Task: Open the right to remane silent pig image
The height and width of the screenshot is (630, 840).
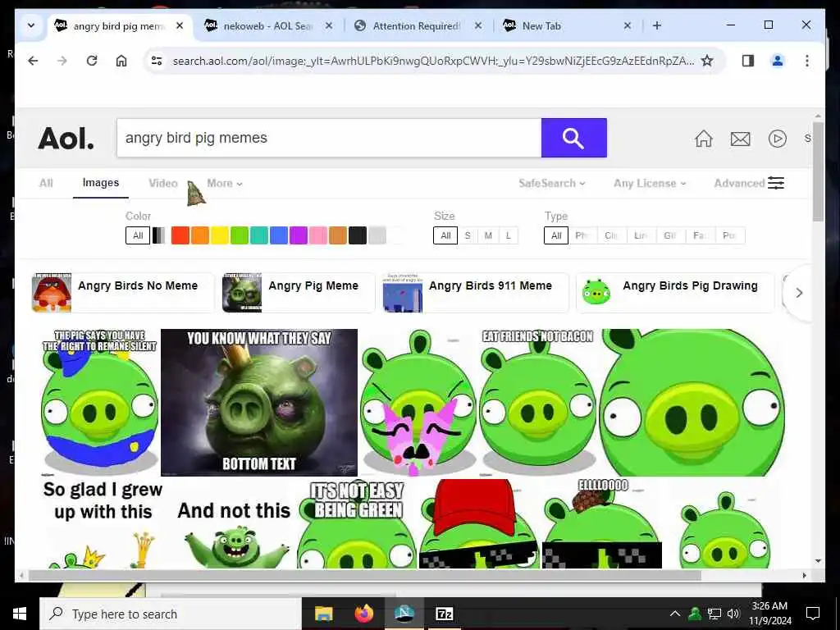Action: coord(99,402)
